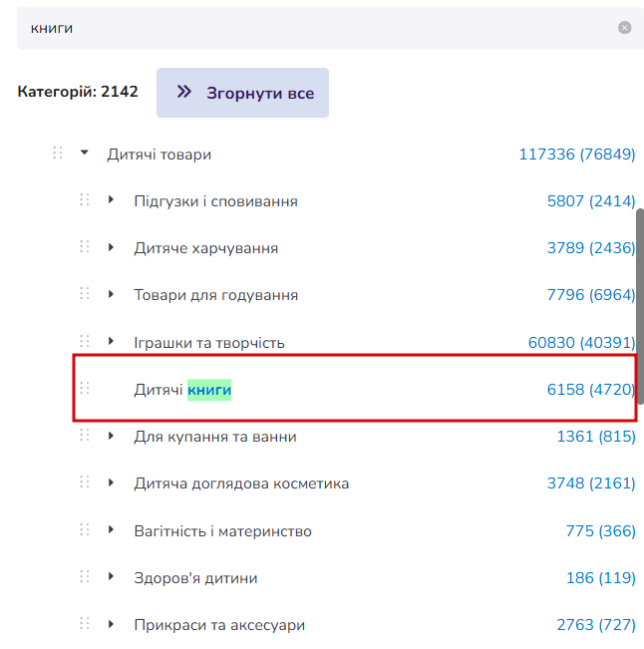Select 'Дитяче харчування' category label

206,248
